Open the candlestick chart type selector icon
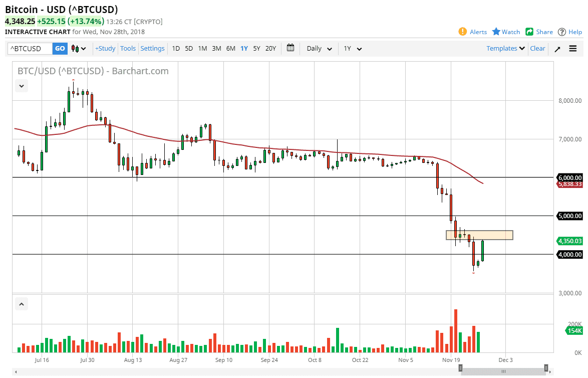 pos(74,49)
